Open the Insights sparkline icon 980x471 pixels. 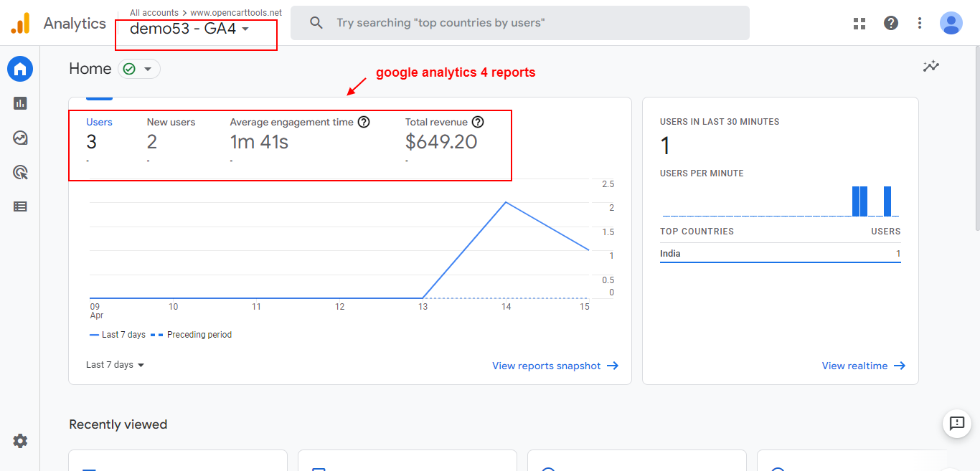pyautogui.click(x=931, y=67)
